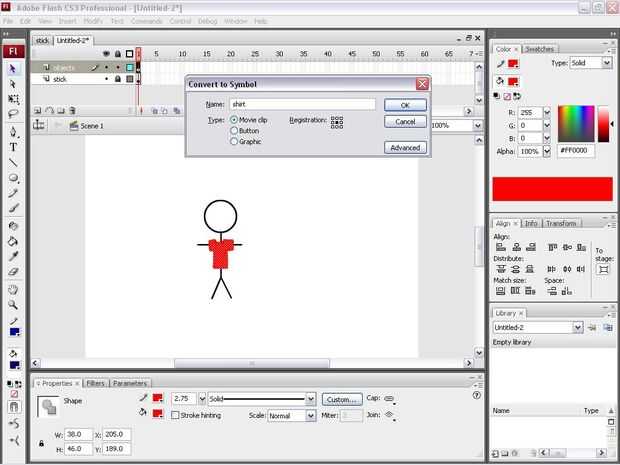This screenshot has height=465, width=620.
Task: Choose Graphic symbol type
Action: 234,141
